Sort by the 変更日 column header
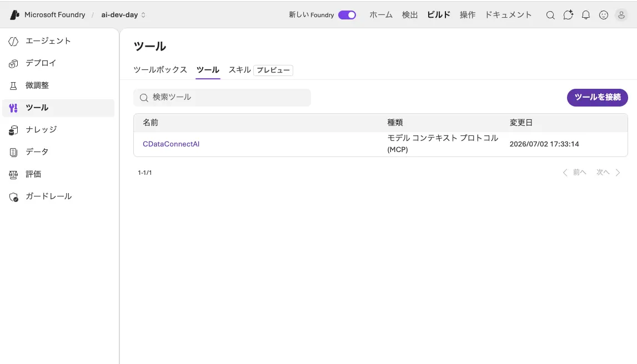The height and width of the screenshot is (364, 637). tap(521, 123)
